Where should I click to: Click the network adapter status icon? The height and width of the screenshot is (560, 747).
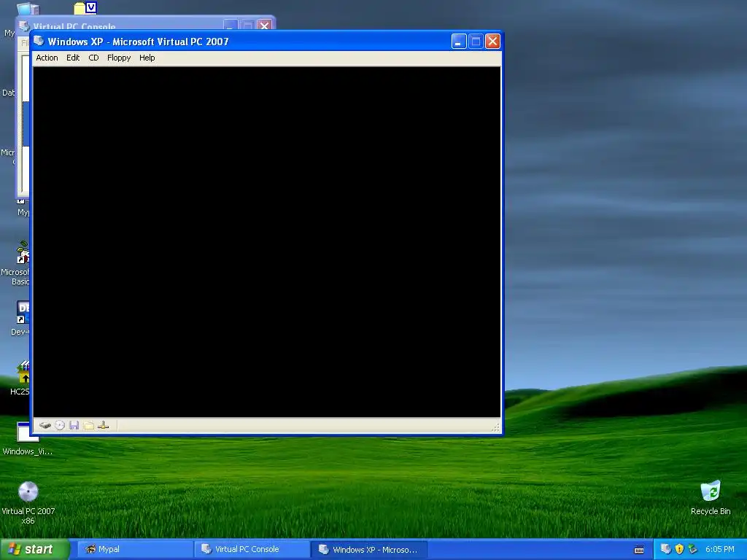(104, 425)
